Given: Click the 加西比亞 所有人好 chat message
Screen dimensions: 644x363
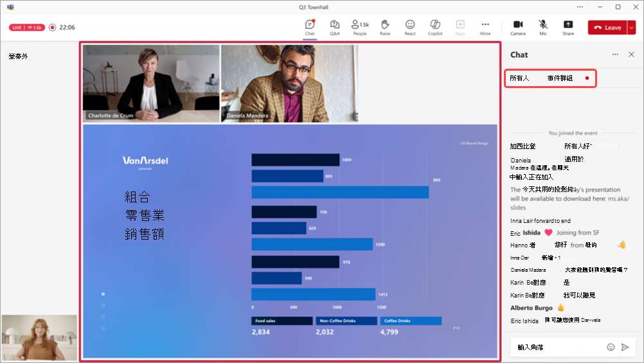Looking at the screenshot, I should [550, 146].
